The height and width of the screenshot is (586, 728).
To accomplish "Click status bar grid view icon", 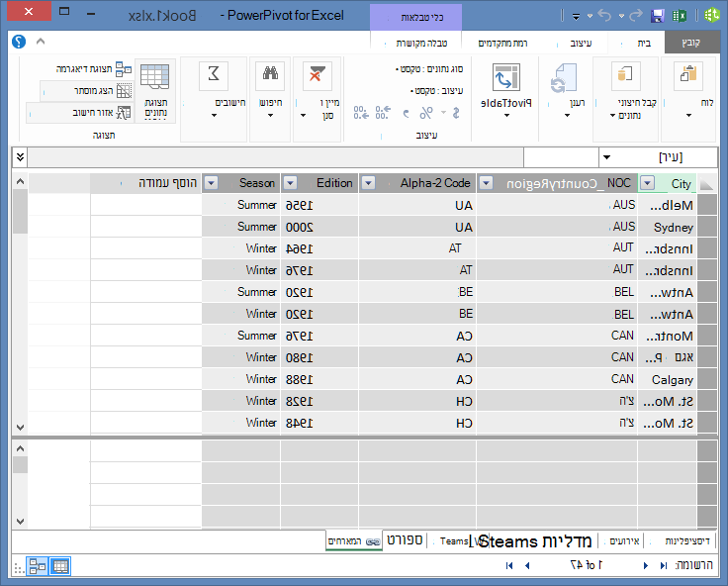I will coord(60,566).
